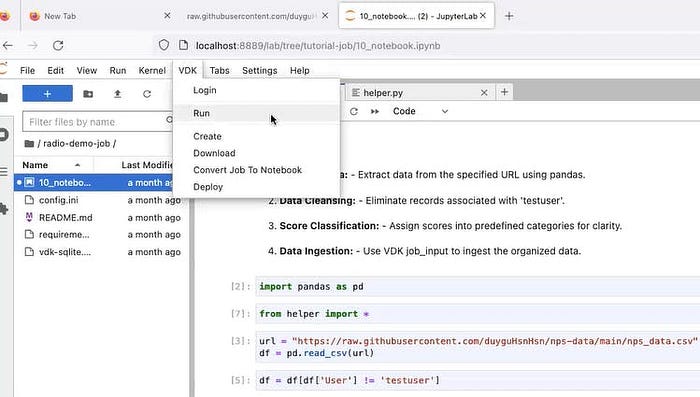
Task: Open the Edit menu
Action: coord(55,71)
